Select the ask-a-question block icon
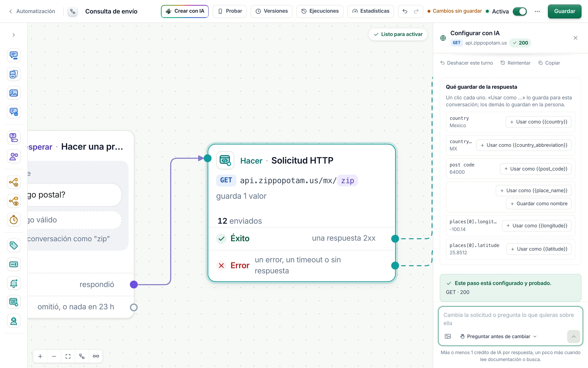Image resolution: width=588 pixels, height=368 pixels. 14,138
